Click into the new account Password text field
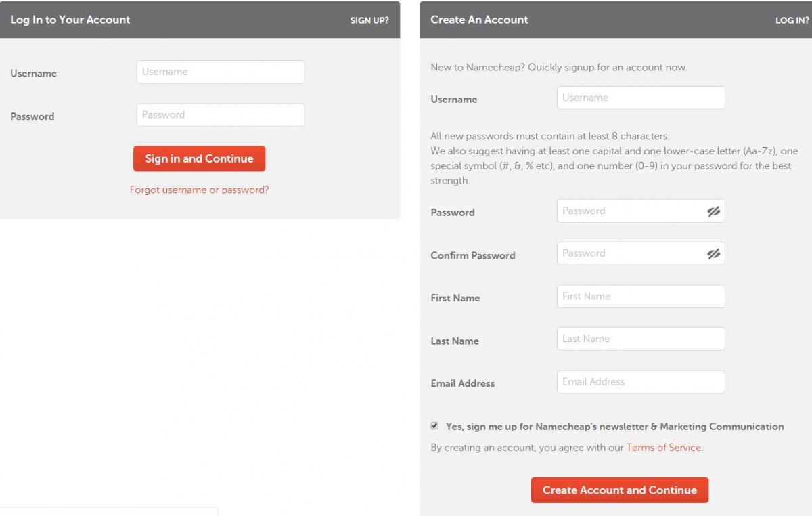812x516 pixels. click(629, 211)
